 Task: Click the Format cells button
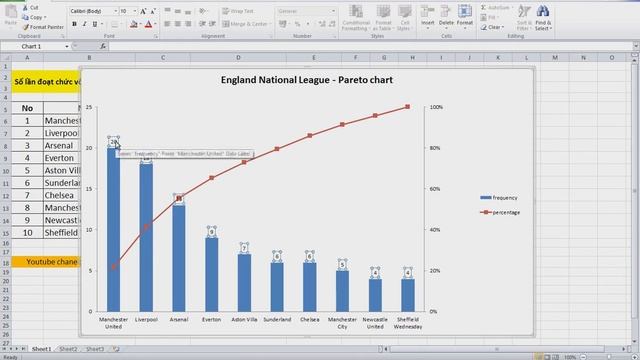coord(464,16)
